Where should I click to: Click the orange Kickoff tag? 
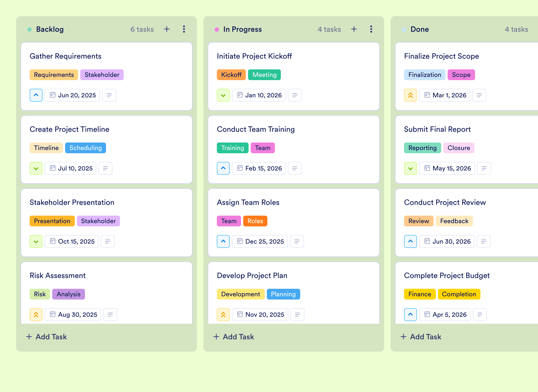click(x=231, y=75)
